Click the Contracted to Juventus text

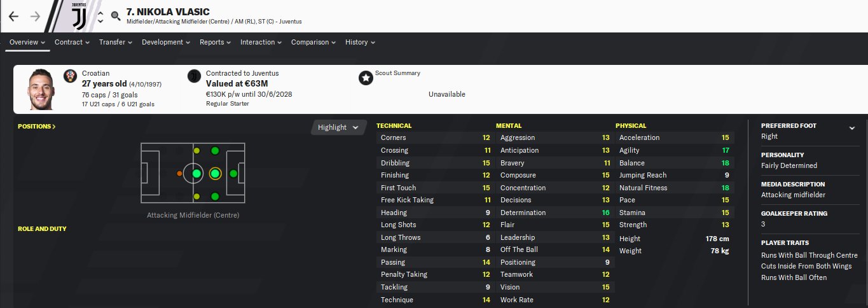pos(242,73)
